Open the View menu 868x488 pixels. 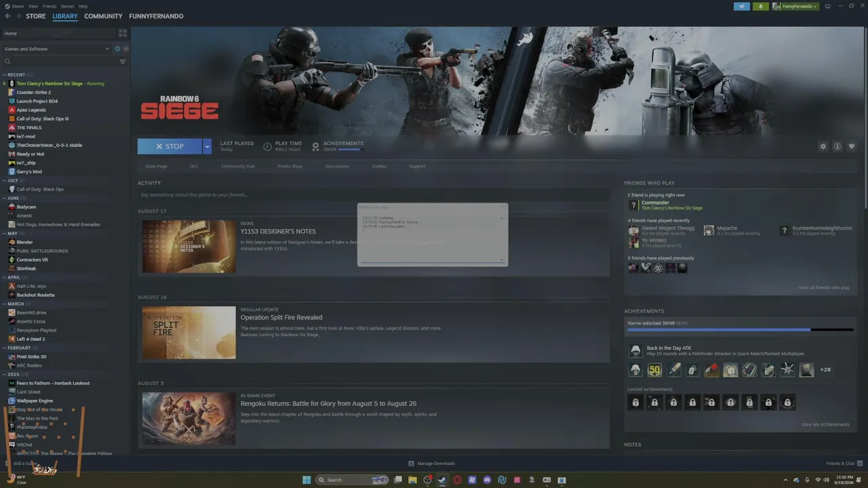pyautogui.click(x=33, y=6)
